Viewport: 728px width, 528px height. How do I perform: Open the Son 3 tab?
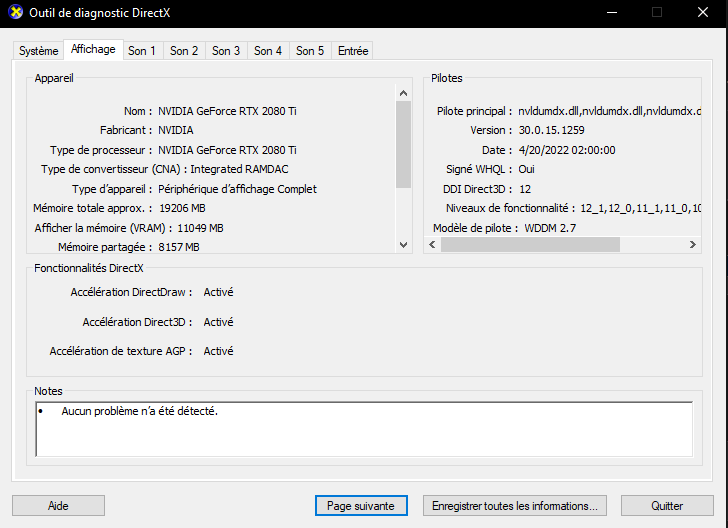226,51
